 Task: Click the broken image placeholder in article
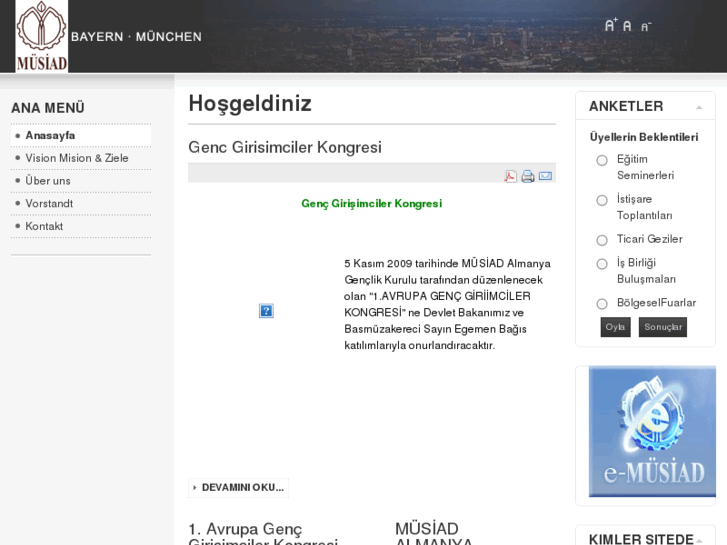266,311
